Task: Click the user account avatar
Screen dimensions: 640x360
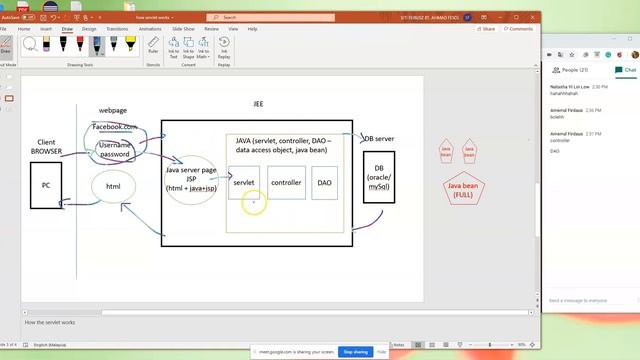Action: coord(467,18)
